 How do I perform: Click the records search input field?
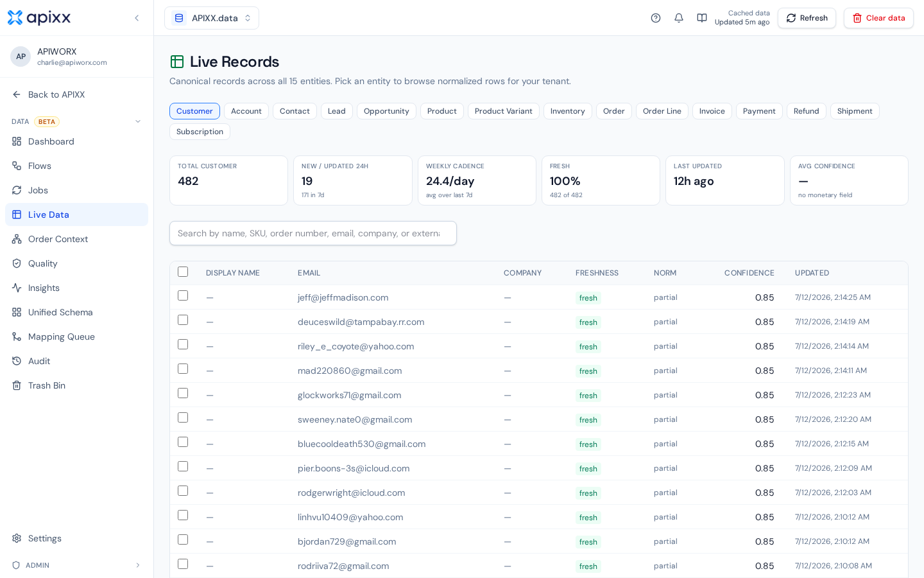point(313,233)
